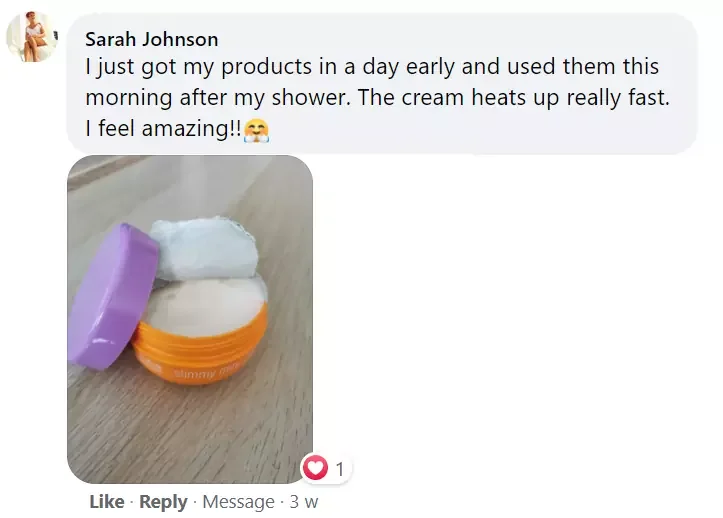Viewport: 723px width, 518px height.
Task: Click the red heart reaction icon
Action: click(x=315, y=468)
